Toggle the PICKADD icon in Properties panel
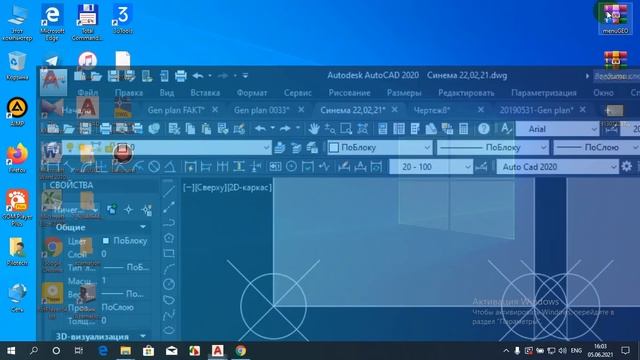The image size is (640, 360). [111, 210]
